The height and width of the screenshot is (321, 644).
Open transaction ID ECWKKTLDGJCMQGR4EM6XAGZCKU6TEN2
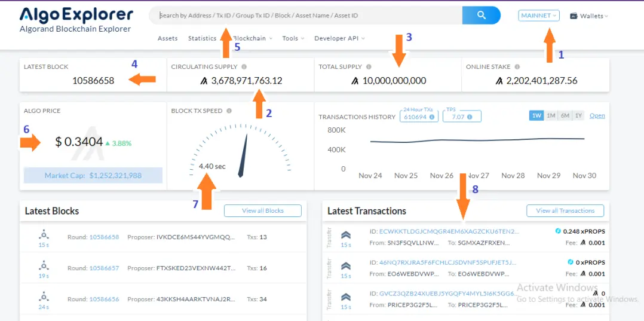tap(449, 231)
